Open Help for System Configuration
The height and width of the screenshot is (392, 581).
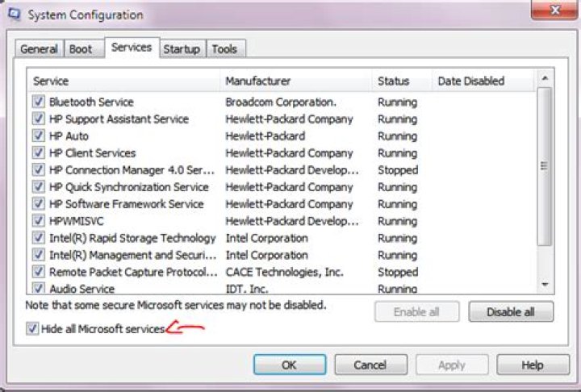(x=533, y=365)
